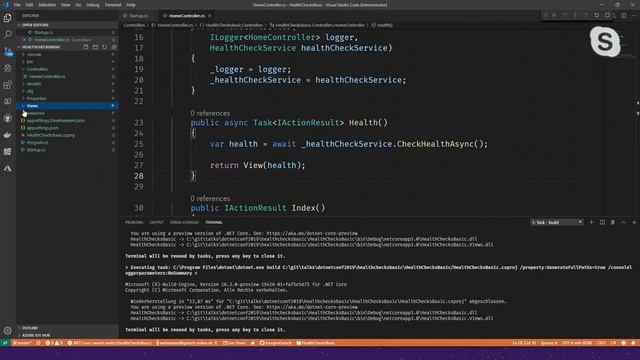Open the Debug view in activity bar

pyautogui.click(x=7, y=68)
